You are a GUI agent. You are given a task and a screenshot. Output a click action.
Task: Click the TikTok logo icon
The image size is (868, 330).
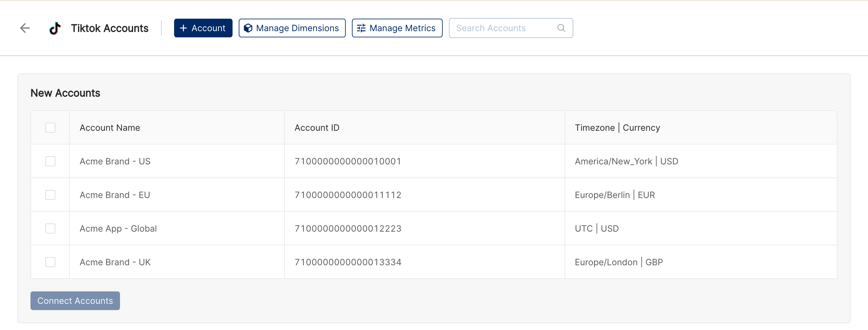point(55,28)
